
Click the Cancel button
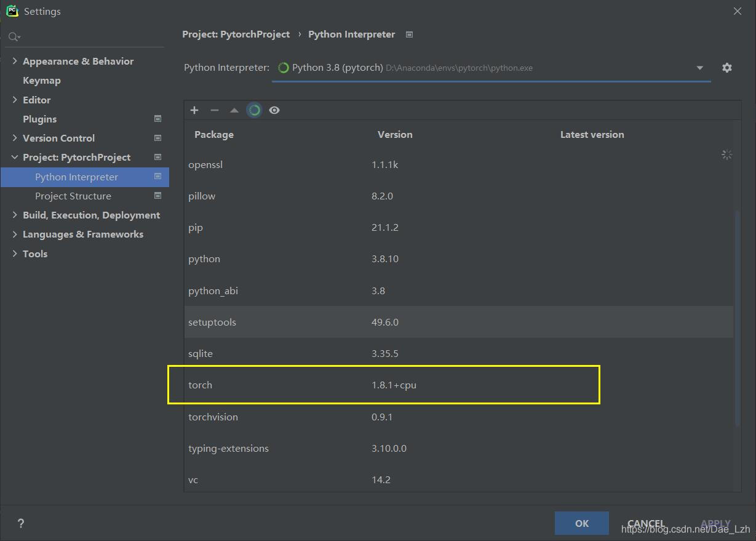(645, 523)
